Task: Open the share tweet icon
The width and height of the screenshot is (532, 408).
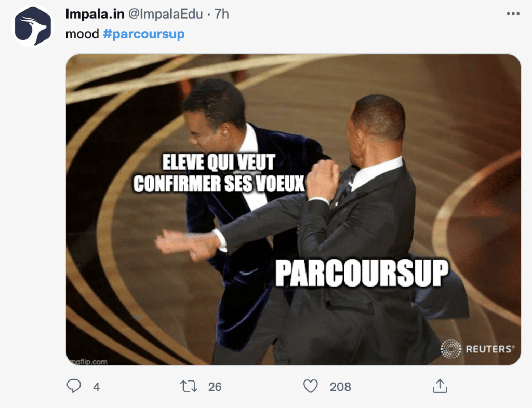Action: (x=440, y=386)
